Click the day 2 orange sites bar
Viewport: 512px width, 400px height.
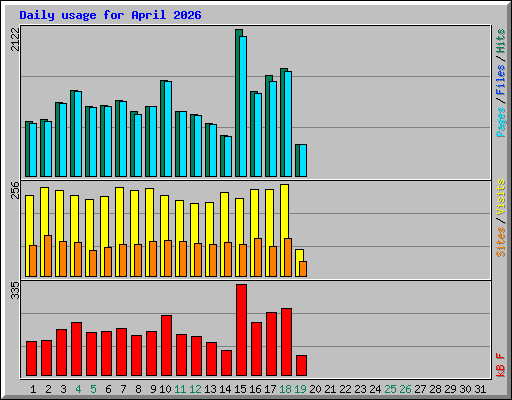pos(48,256)
